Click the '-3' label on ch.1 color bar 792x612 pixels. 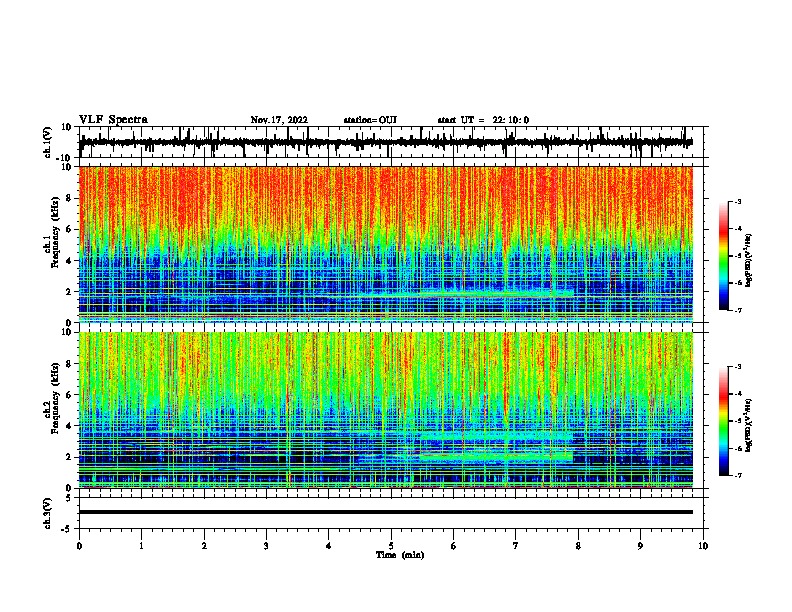point(738,201)
